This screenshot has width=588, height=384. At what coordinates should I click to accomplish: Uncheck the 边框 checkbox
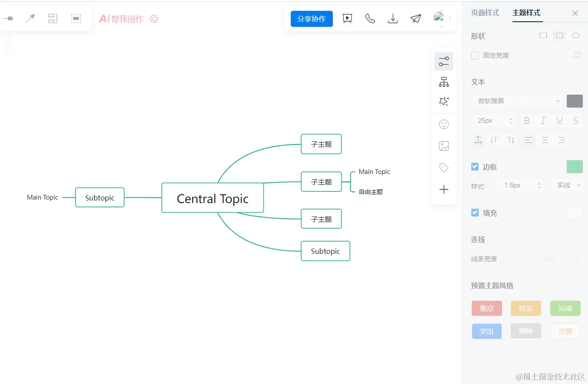tap(475, 167)
